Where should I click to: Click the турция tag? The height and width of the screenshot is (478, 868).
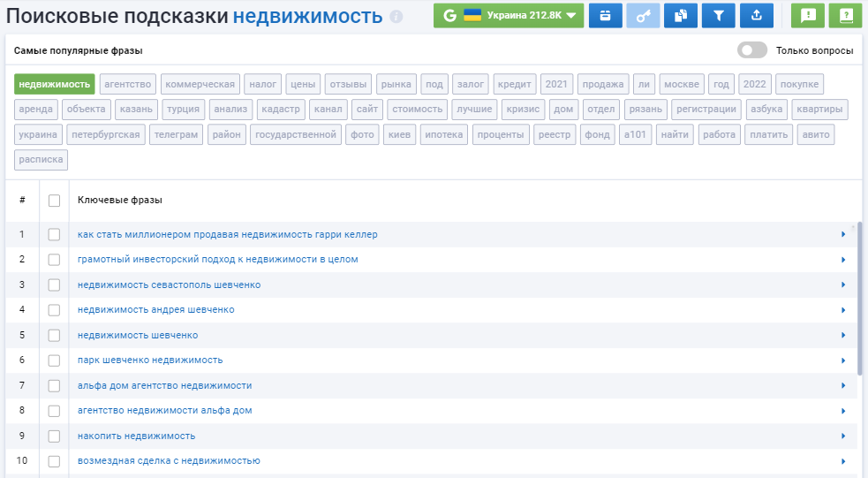tap(184, 109)
